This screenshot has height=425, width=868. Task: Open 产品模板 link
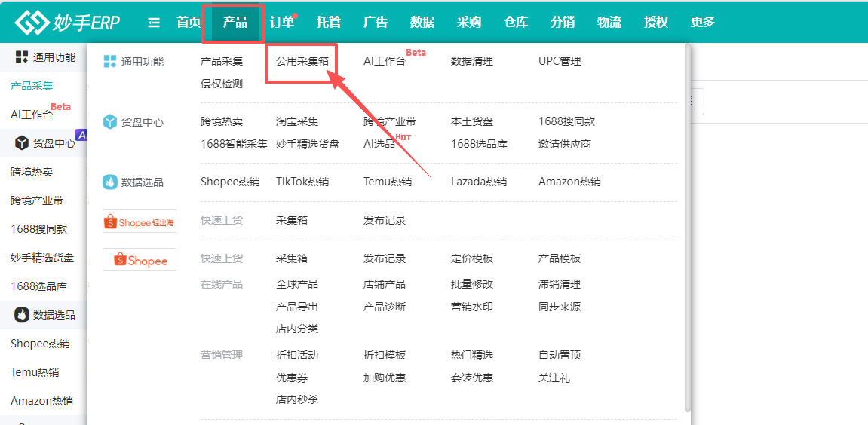pyautogui.click(x=560, y=258)
